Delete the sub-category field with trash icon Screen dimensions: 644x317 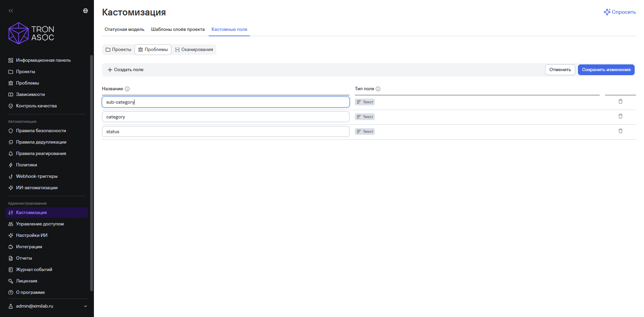[620, 102]
